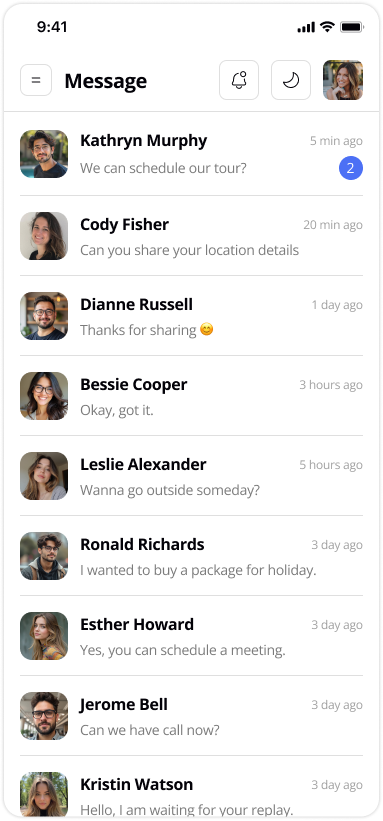The image size is (383, 821).
Task: Tap the unread badge showing 2
Action: coord(351,168)
